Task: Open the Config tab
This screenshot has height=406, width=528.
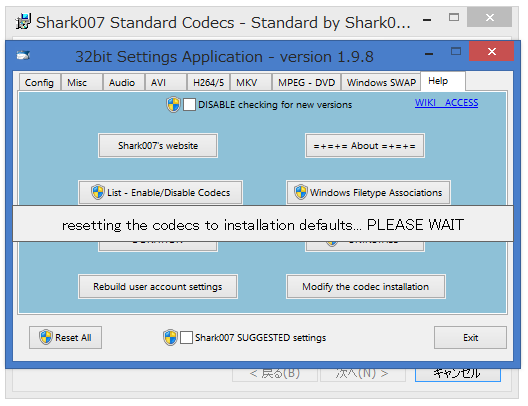Action: (39, 82)
